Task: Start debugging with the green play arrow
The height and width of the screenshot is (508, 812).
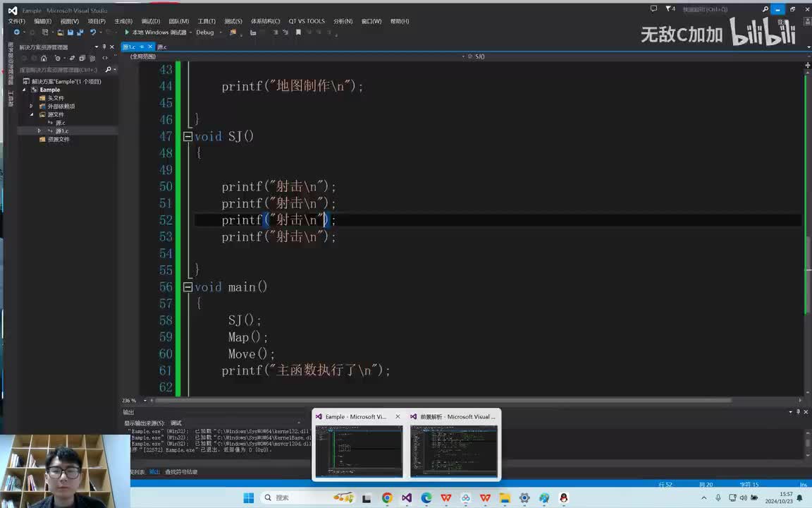Action: (127, 32)
